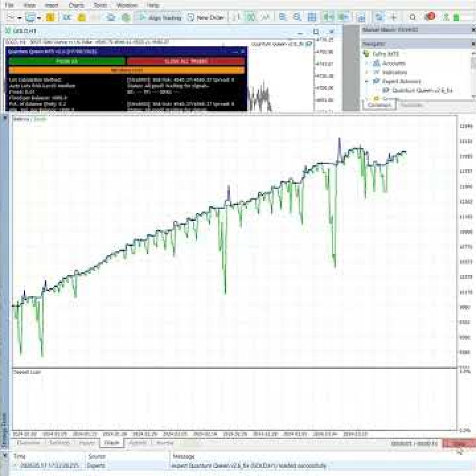Click the crosshair plus toolbar icon
The height and width of the screenshot is (476, 476).
point(394,17)
